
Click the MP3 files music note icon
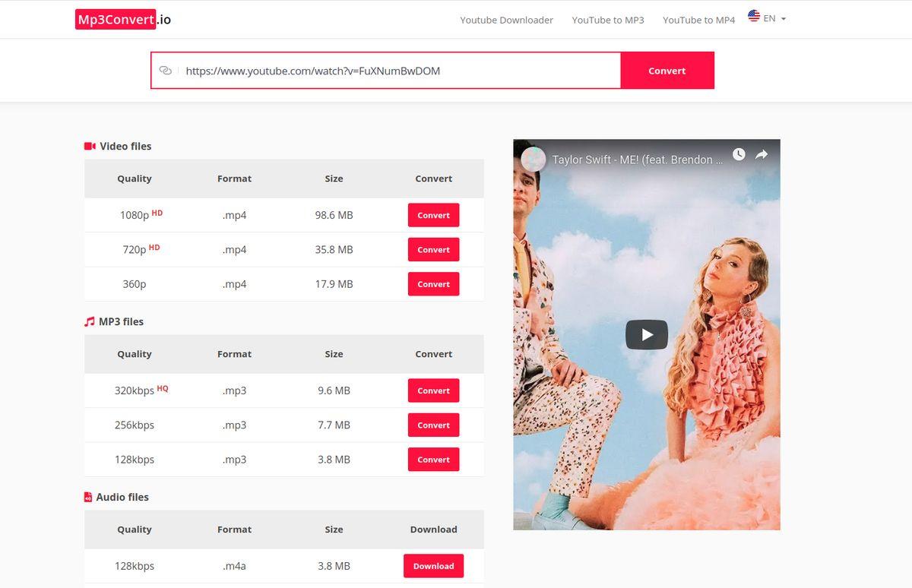pyautogui.click(x=90, y=321)
